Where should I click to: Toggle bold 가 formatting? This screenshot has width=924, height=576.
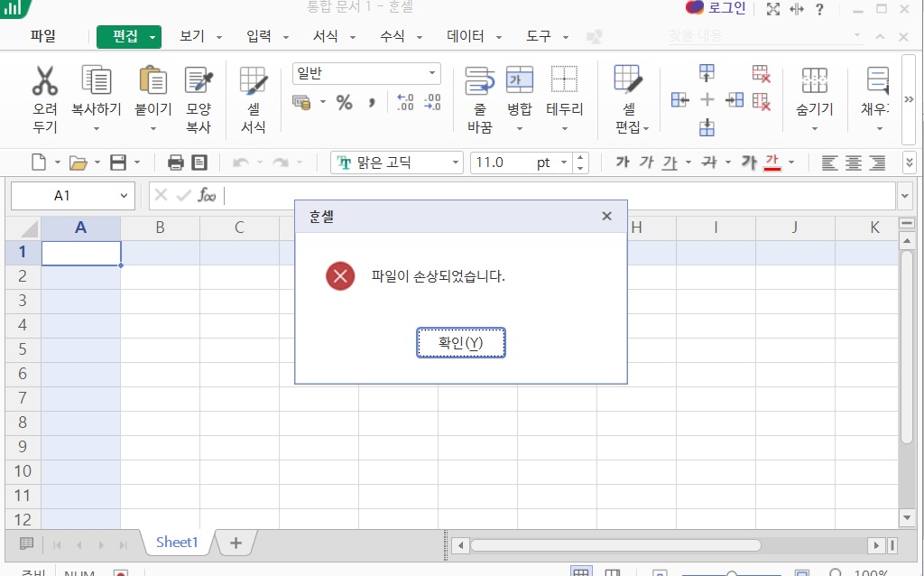click(x=623, y=163)
